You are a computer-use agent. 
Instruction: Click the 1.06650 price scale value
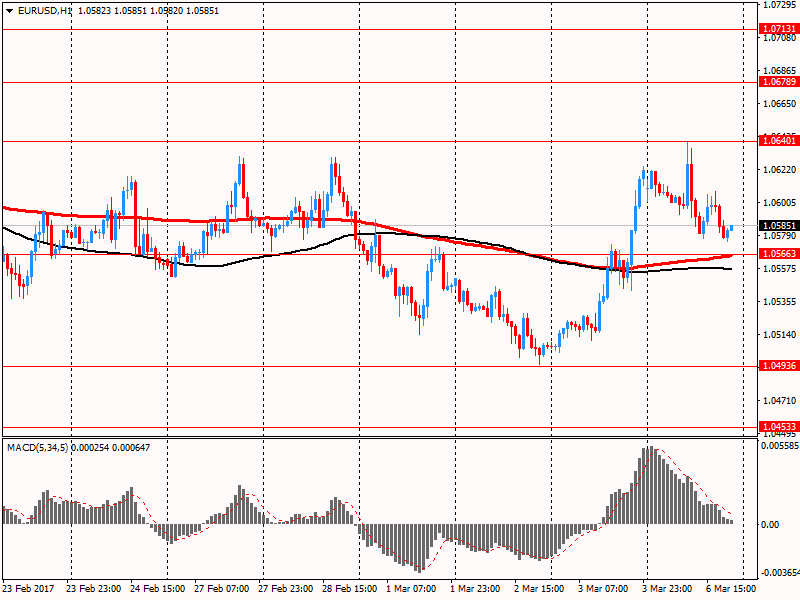pyautogui.click(x=779, y=104)
